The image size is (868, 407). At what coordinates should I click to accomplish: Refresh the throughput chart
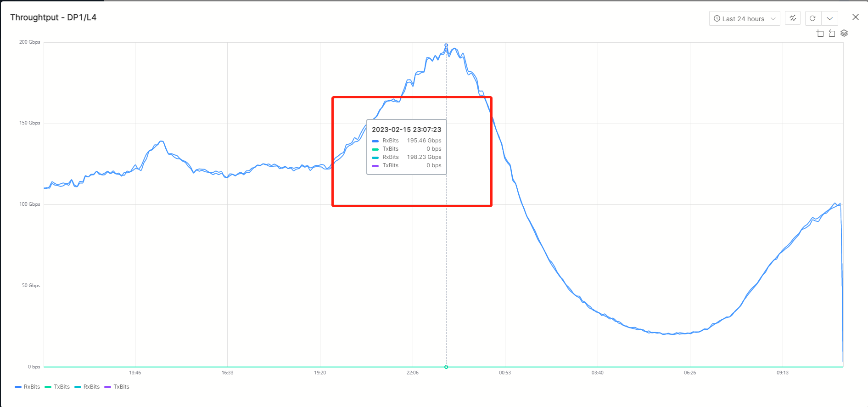tap(812, 18)
